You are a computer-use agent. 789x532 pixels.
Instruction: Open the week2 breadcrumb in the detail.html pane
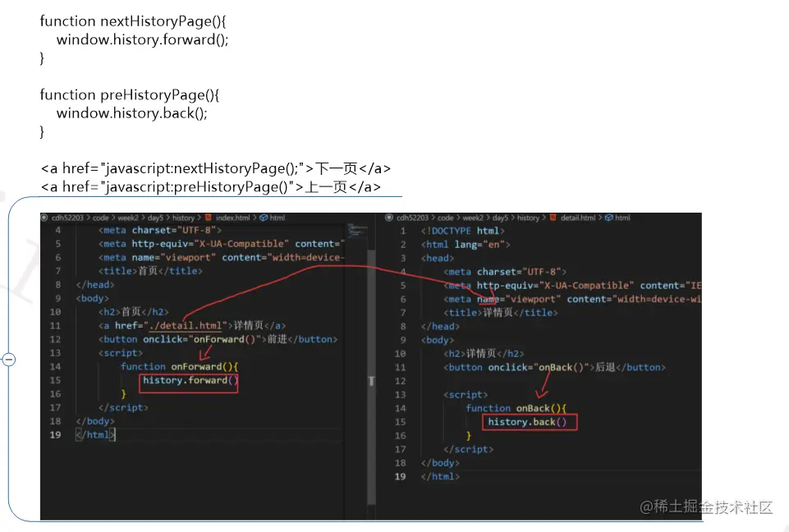pos(473,218)
